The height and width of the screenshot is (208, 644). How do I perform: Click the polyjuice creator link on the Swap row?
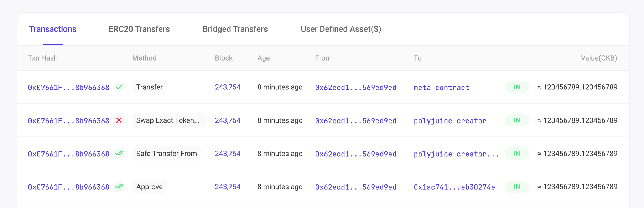450,120
